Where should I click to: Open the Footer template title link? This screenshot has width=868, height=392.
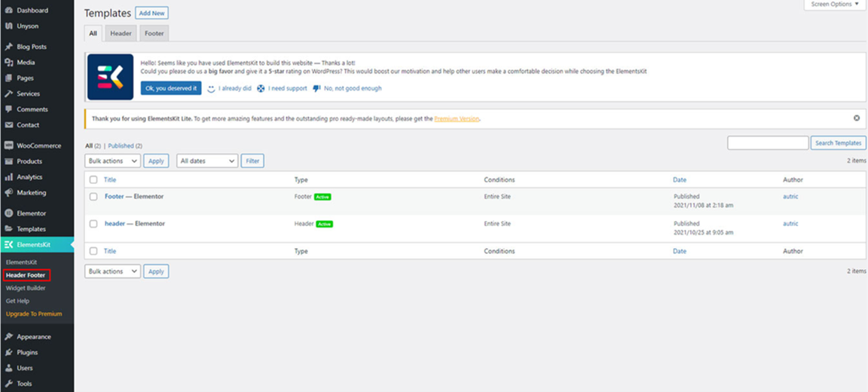click(x=114, y=197)
